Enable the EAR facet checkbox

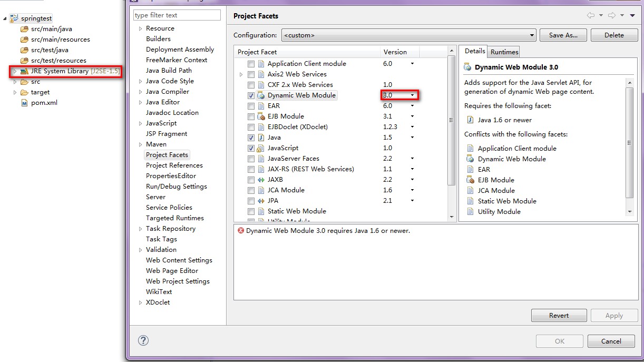pyautogui.click(x=251, y=105)
